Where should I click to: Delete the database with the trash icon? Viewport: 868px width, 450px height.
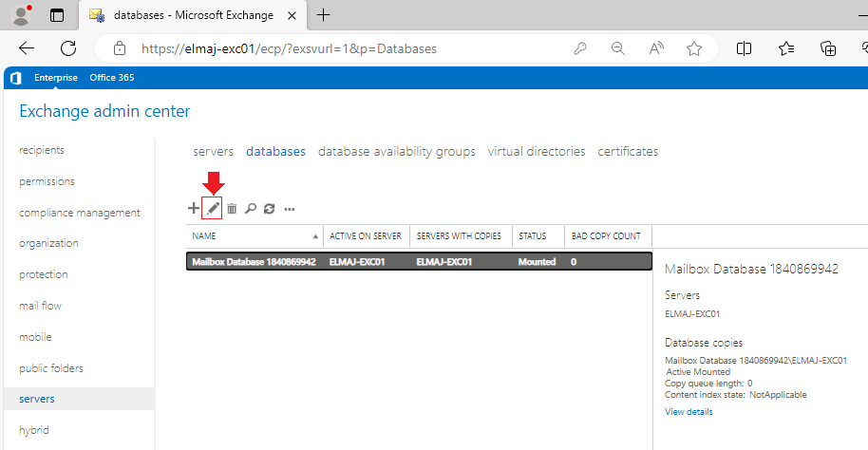(232, 209)
